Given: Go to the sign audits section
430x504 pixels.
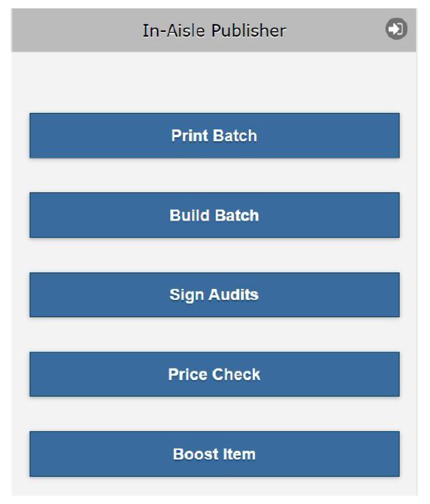Looking at the screenshot, I should (x=214, y=295).
